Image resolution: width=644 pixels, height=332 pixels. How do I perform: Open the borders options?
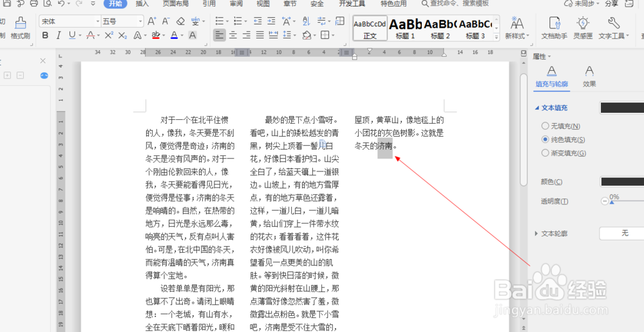325,35
